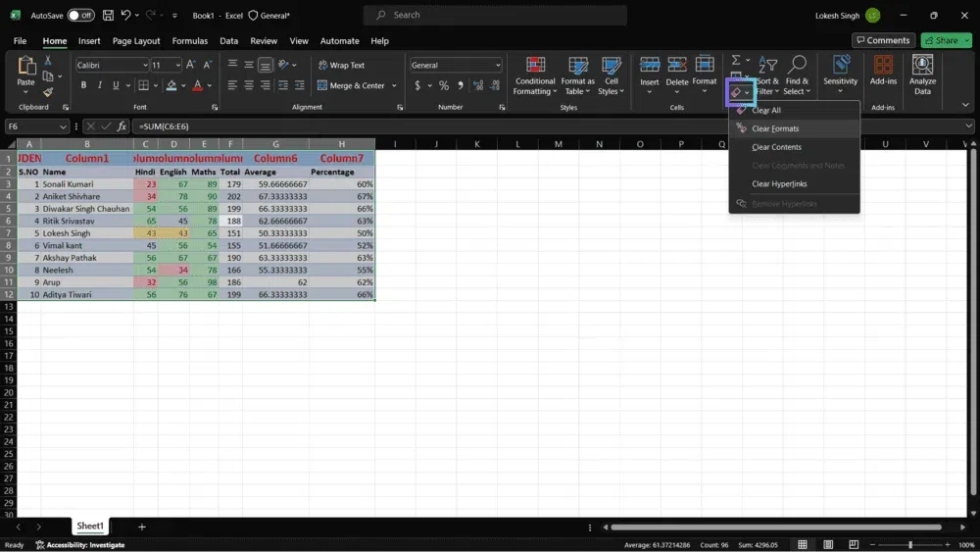Choose Clear Hyperlinks from menu
Screen dimensions: 980x552
click(x=794, y=183)
